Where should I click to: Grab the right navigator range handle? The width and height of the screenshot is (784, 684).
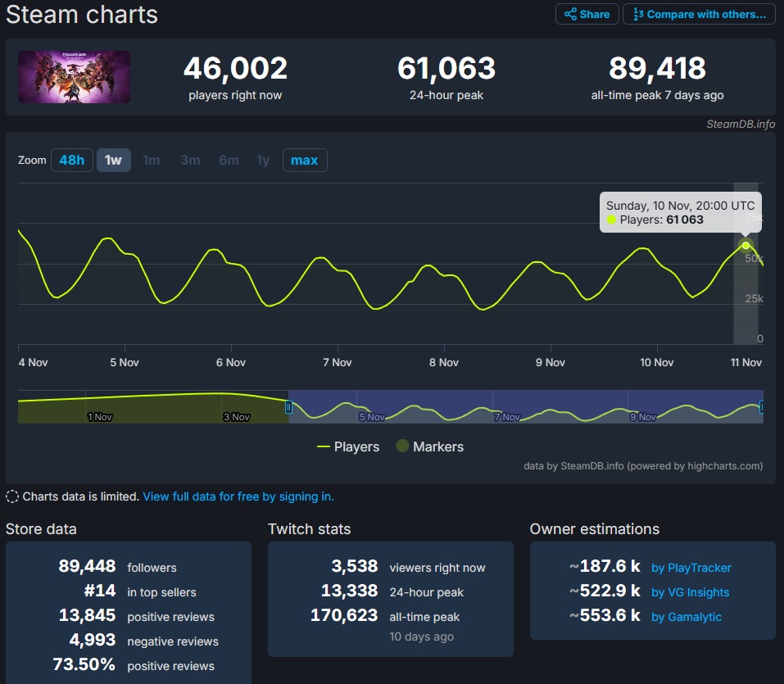coord(761,407)
